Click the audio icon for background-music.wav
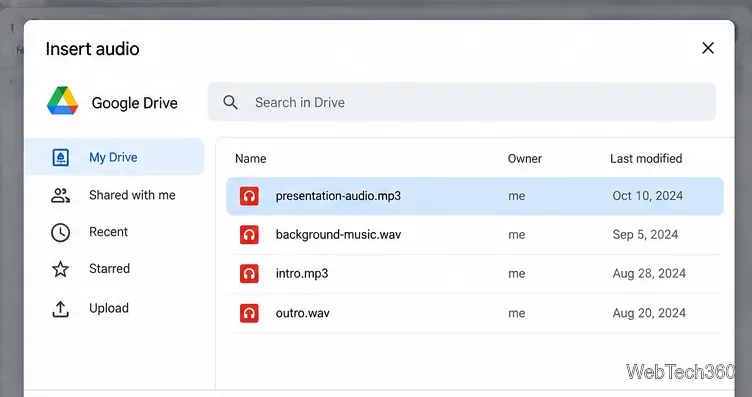Screen dimensions: 752x397 tap(249, 235)
